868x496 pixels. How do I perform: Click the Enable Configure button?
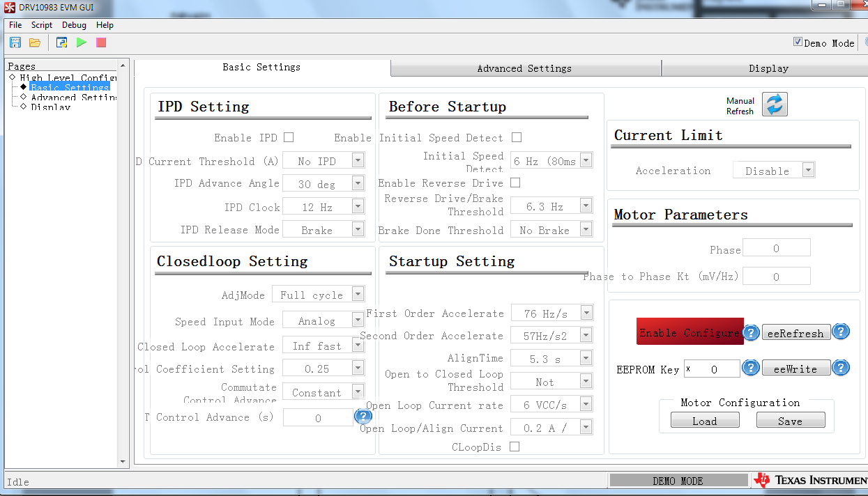(x=689, y=332)
